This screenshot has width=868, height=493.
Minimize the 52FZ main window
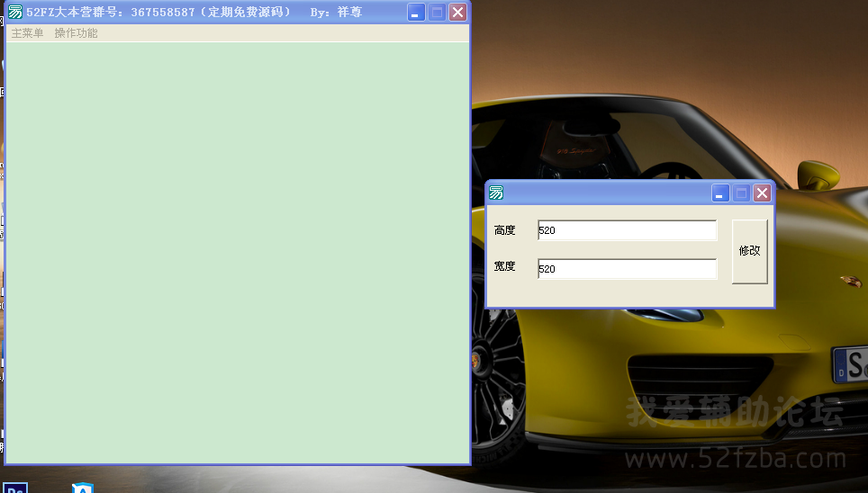pyautogui.click(x=415, y=13)
